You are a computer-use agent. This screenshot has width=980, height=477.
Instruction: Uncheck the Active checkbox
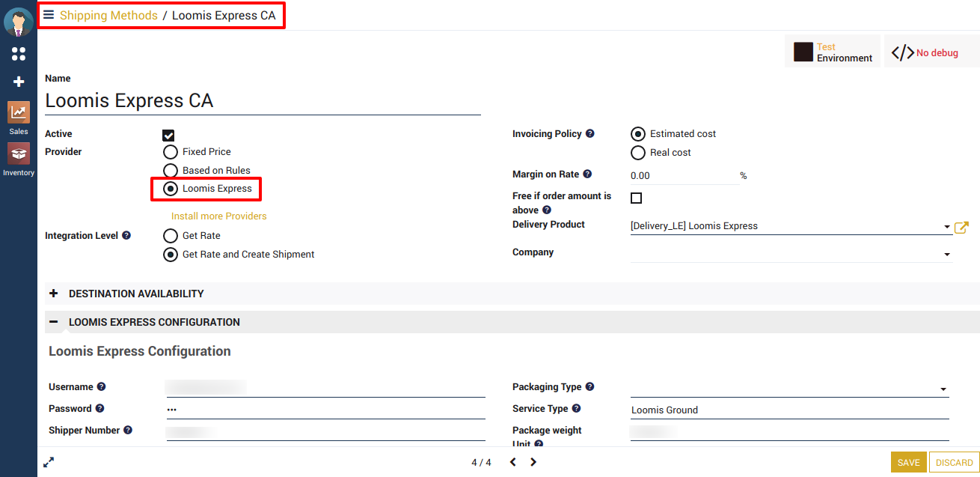point(168,136)
